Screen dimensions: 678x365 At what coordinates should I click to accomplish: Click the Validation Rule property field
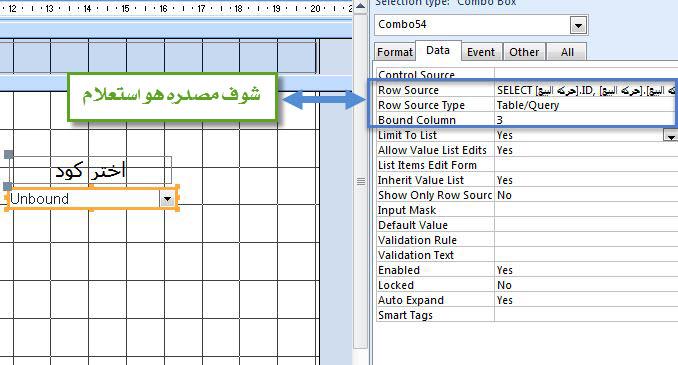(x=586, y=240)
